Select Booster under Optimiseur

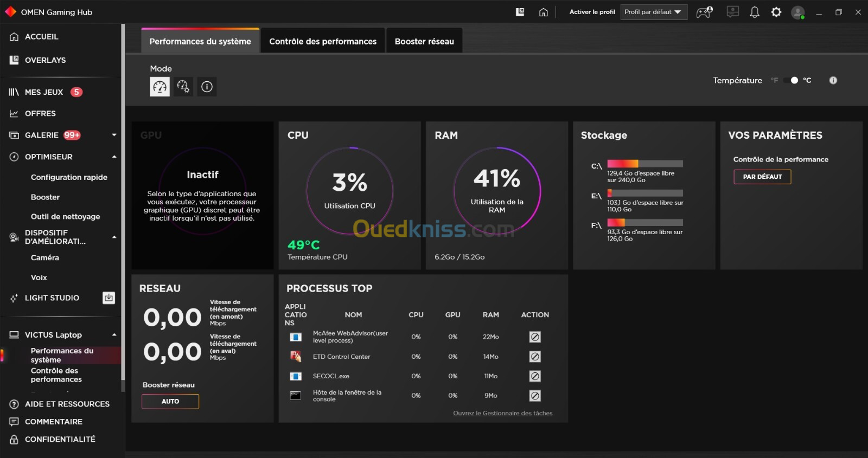pos(45,197)
